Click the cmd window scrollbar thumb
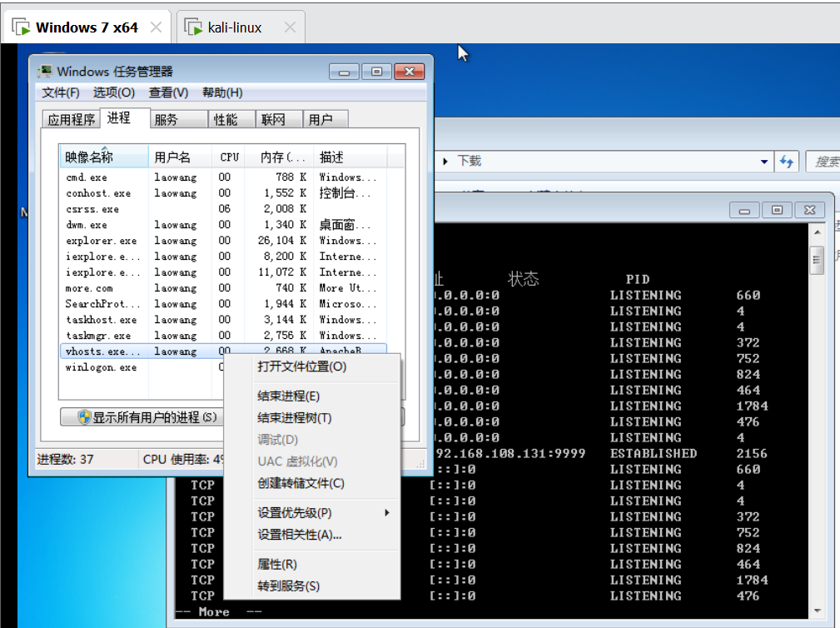Viewport: 840px width, 628px height. [x=817, y=260]
